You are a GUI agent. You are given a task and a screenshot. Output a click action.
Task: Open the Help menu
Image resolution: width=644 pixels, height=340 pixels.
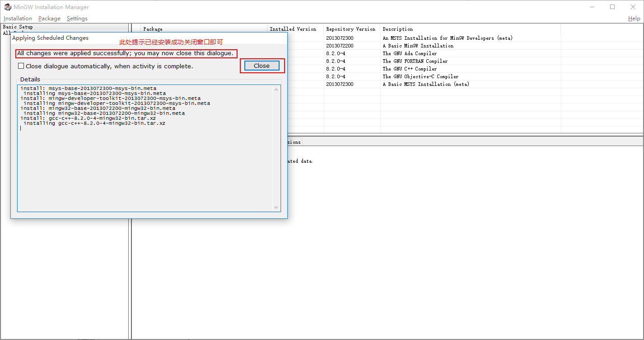click(x=634, y=19)
